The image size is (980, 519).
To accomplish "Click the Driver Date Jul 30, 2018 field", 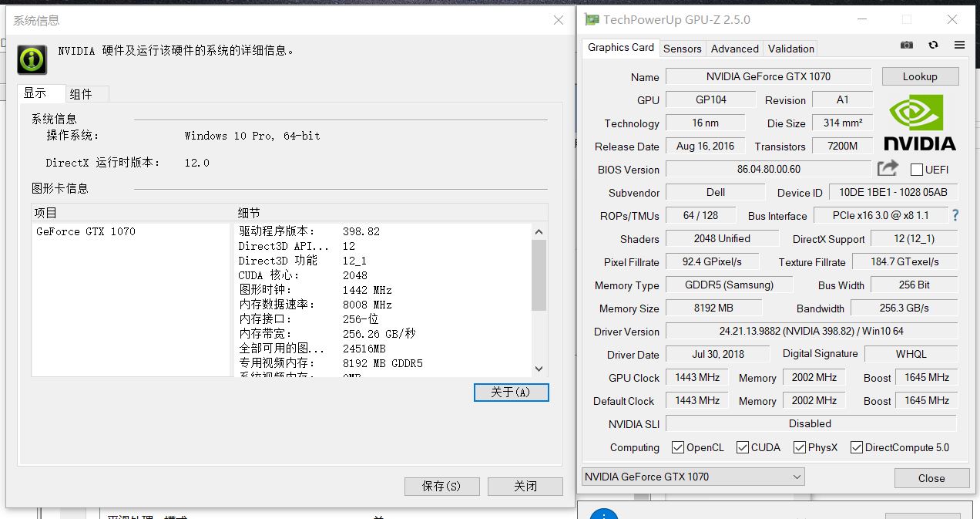I will click(717, 354).
